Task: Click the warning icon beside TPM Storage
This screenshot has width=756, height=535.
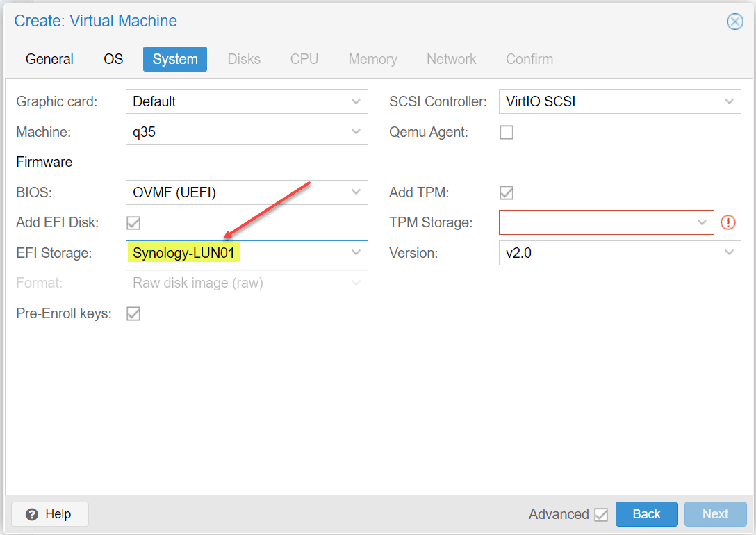Action: pos(727,222)
